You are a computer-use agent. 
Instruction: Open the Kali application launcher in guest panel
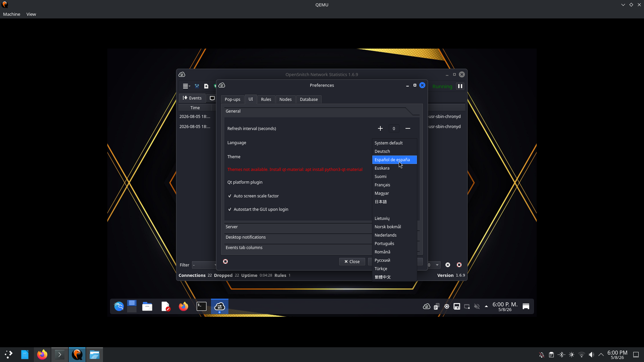pyautogui.click(x=119, y=306)
